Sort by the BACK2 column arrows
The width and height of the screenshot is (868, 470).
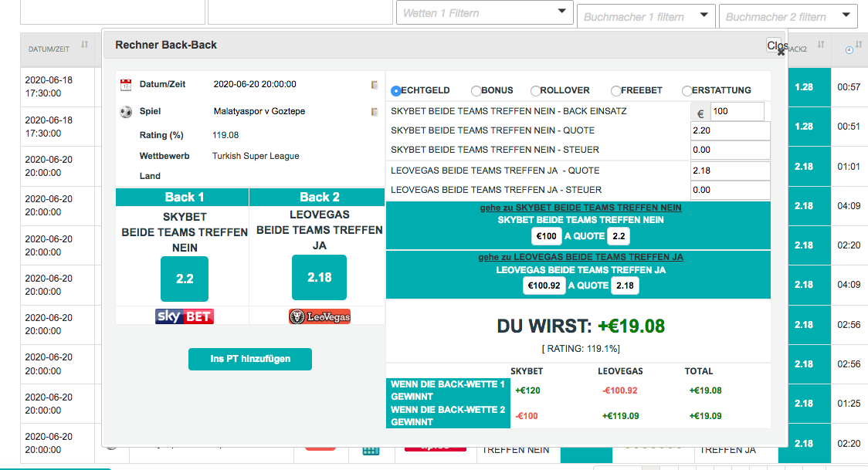[x=821, y=44]
